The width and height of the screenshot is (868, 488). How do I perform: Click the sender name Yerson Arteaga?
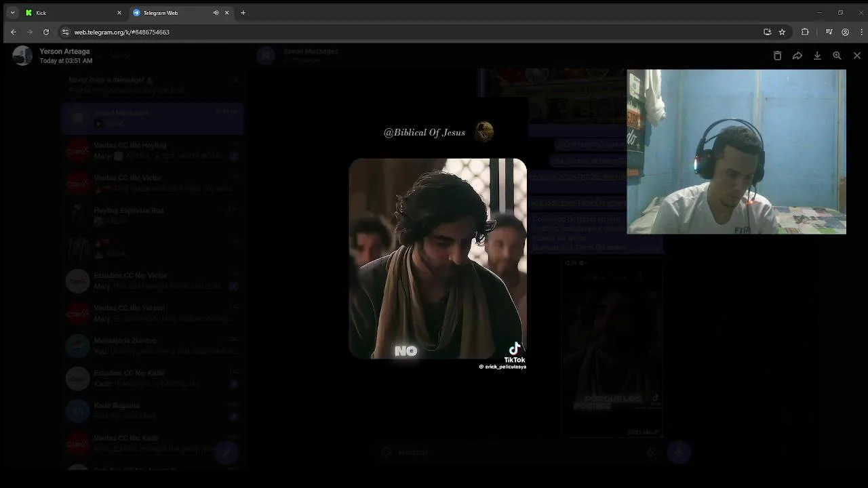(x=64, y=52)
